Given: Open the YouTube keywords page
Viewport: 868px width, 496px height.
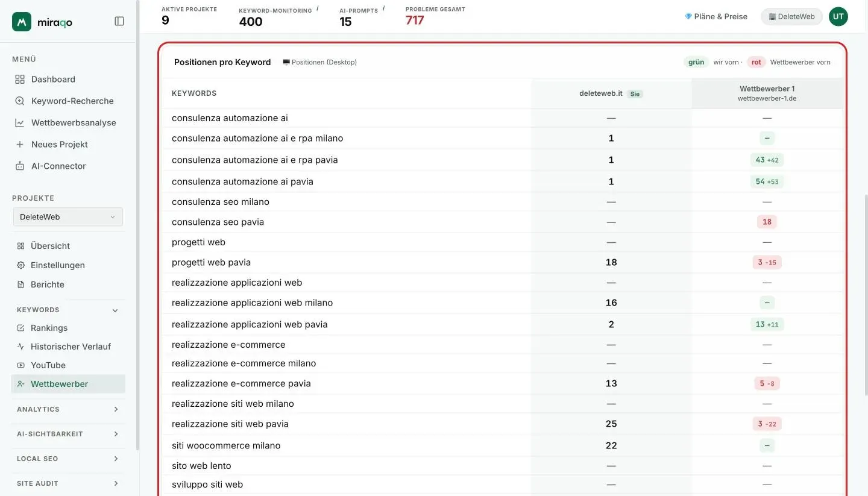Looking at the screenshot, I should tap(48, 365).
